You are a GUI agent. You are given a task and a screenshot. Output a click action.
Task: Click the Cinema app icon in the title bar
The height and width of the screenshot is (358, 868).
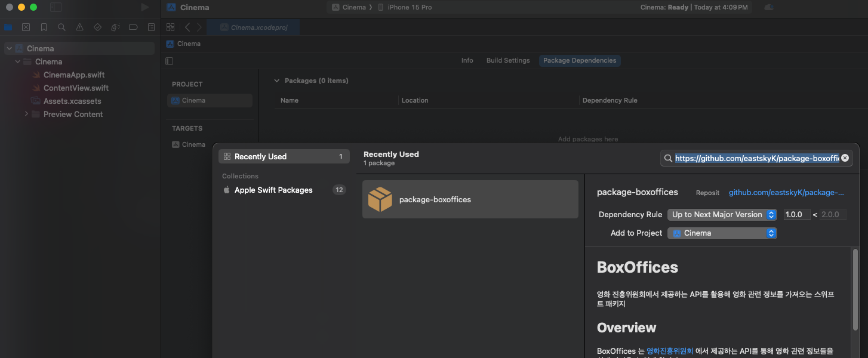(171, 7)
